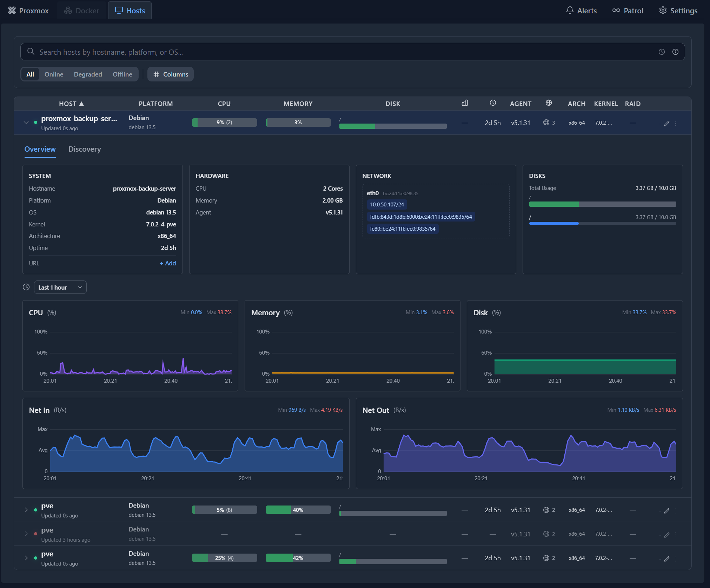Viewport: 710px width, 588px height.
Task: Click the search magnifier icon
Action: tap(31, 52)
